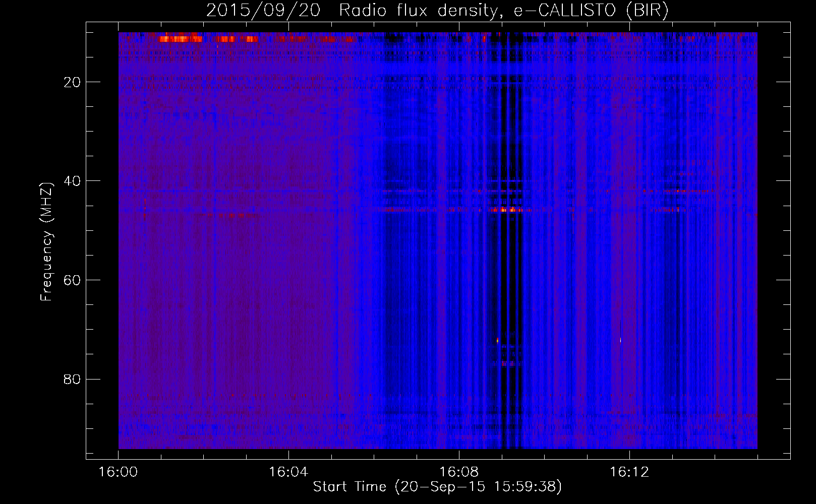
Task: Click the '16:00' time tick label
Action: tap(119, 472)
